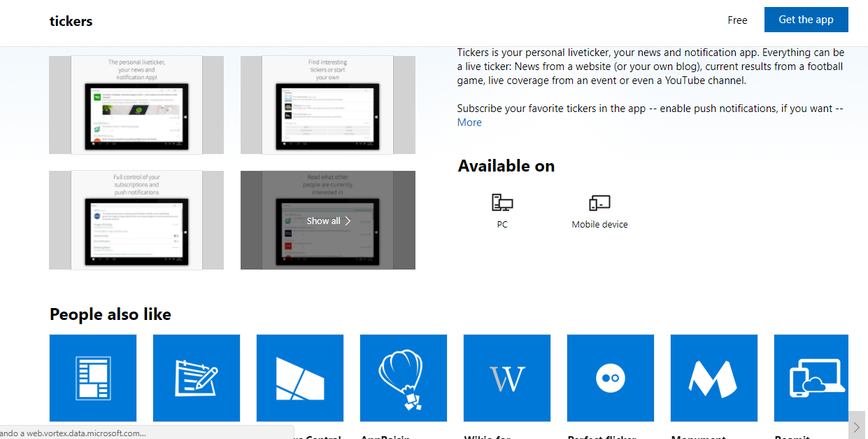
Task: Click the Get the app button
Action: (x=806, y=20)
